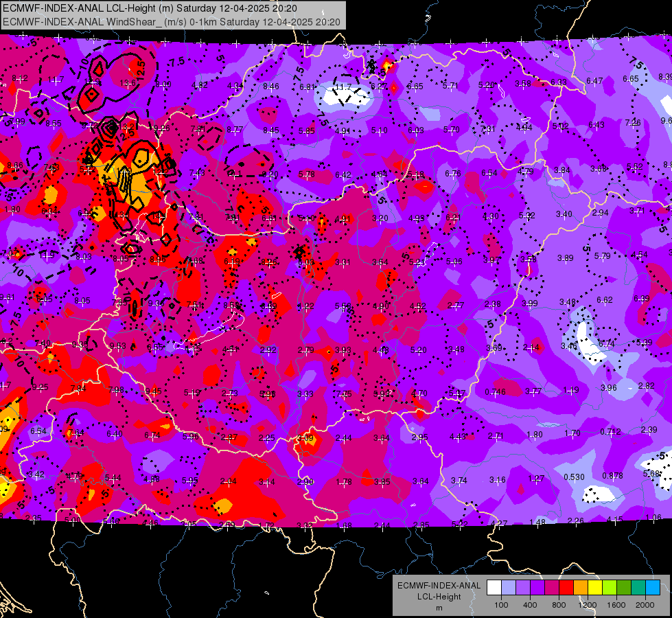Click the 2.92 wind shear value
Viewport: 672px width, 618px height.
(x=268, y=350)
